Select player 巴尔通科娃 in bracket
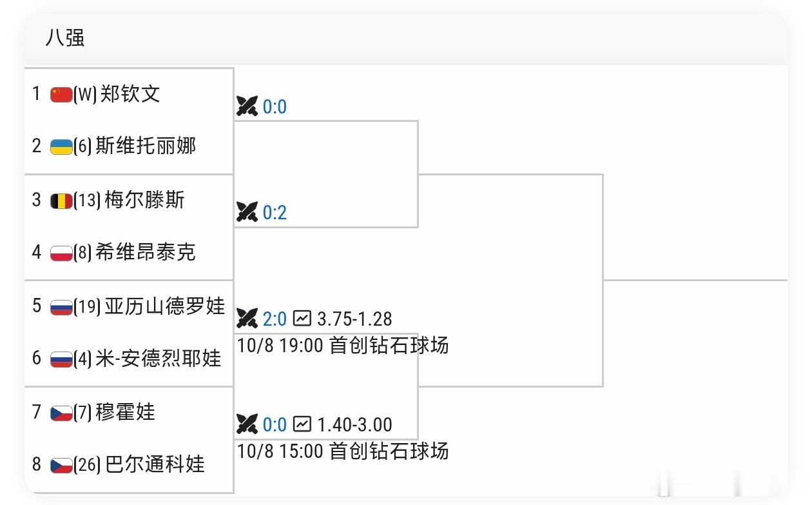Image resolution: width=812 pixels, height=505 pixels. (x=155, y=464)
